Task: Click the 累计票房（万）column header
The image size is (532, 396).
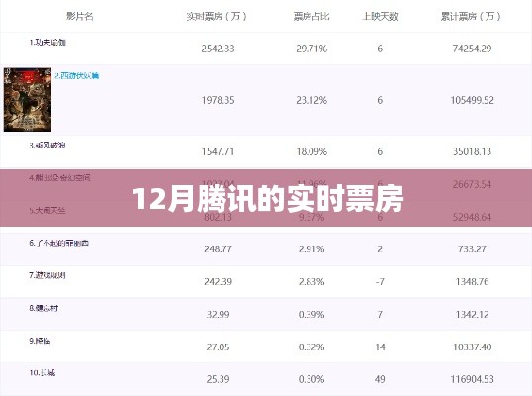Action: [x=472, y=16]
